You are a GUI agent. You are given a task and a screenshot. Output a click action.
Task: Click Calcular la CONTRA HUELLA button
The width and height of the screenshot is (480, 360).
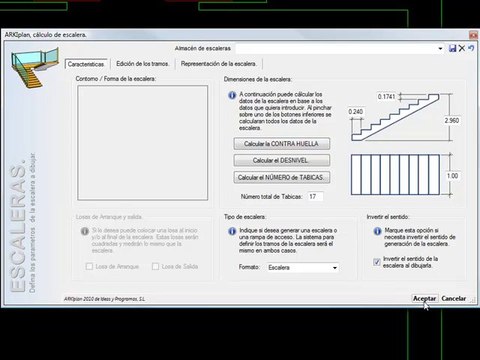tap(282, 144)
